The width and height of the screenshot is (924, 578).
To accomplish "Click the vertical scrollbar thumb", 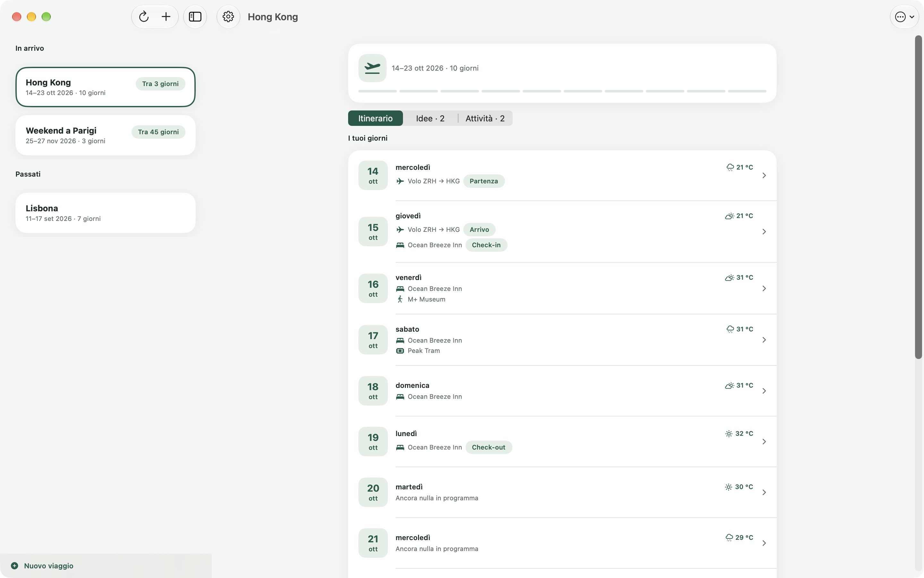I will 918,197.
